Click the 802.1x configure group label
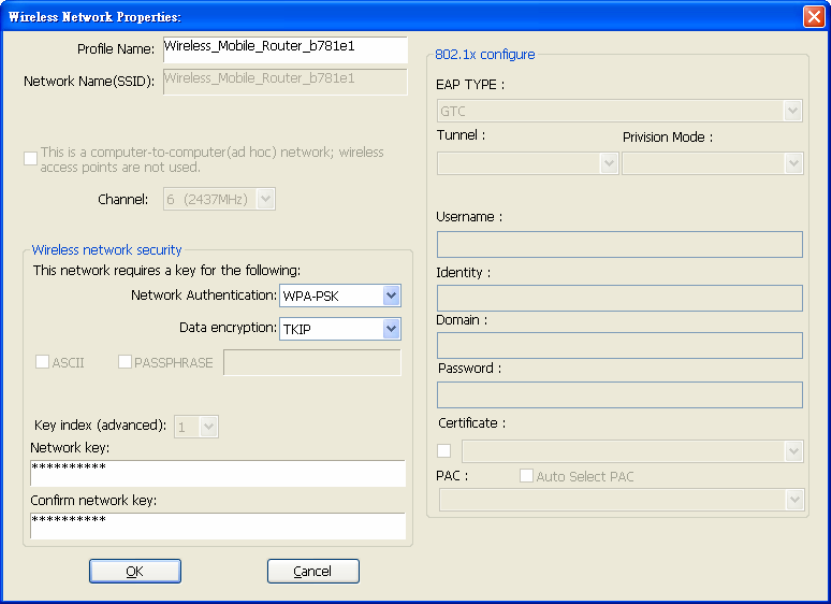 point(485,55)
